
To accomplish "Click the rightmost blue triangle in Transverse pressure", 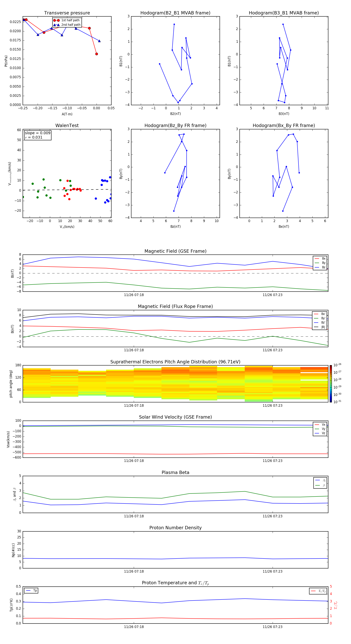I will pyautogui.click(x=99, y=41).
